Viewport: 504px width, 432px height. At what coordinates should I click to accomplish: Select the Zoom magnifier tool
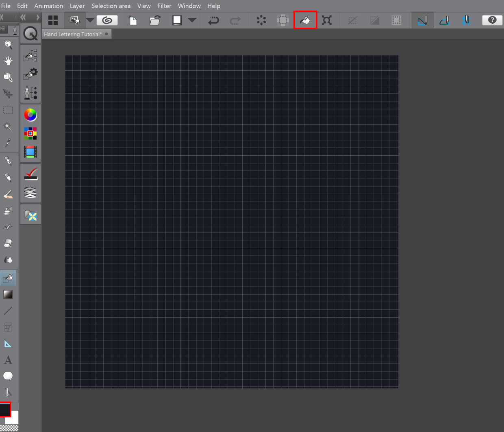click(x=8, y=44)
